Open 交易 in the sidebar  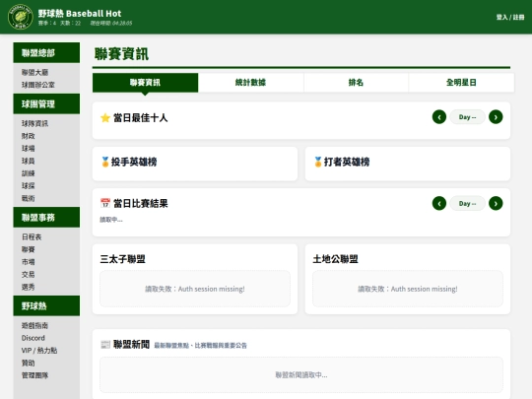point(29,274)
